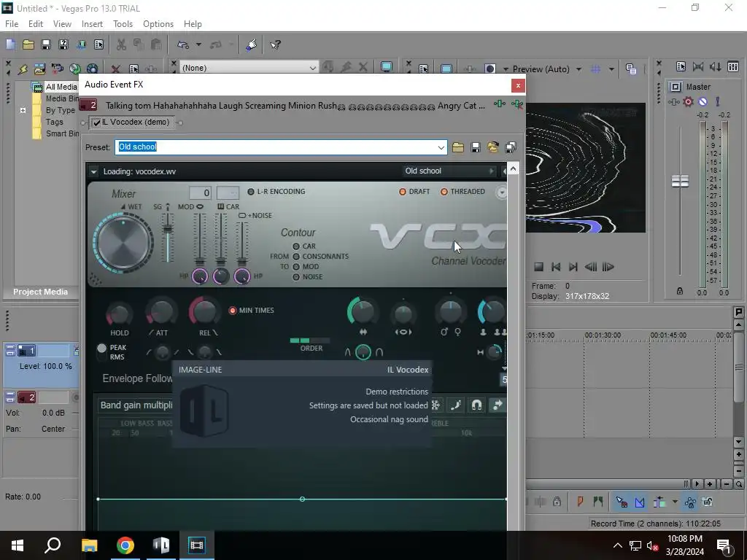
Task: Click the Undo arrow icon
Action: pos(183,44)
